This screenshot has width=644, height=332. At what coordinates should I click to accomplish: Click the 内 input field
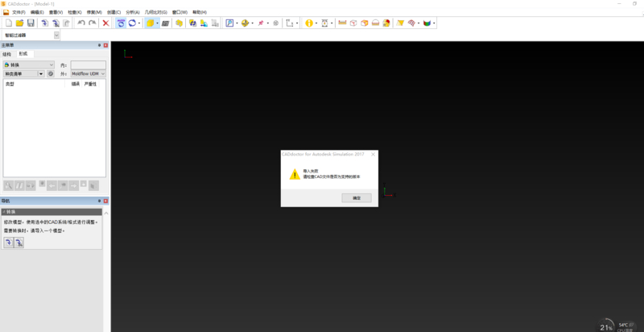pyautogui.click(x=88, y=65)
